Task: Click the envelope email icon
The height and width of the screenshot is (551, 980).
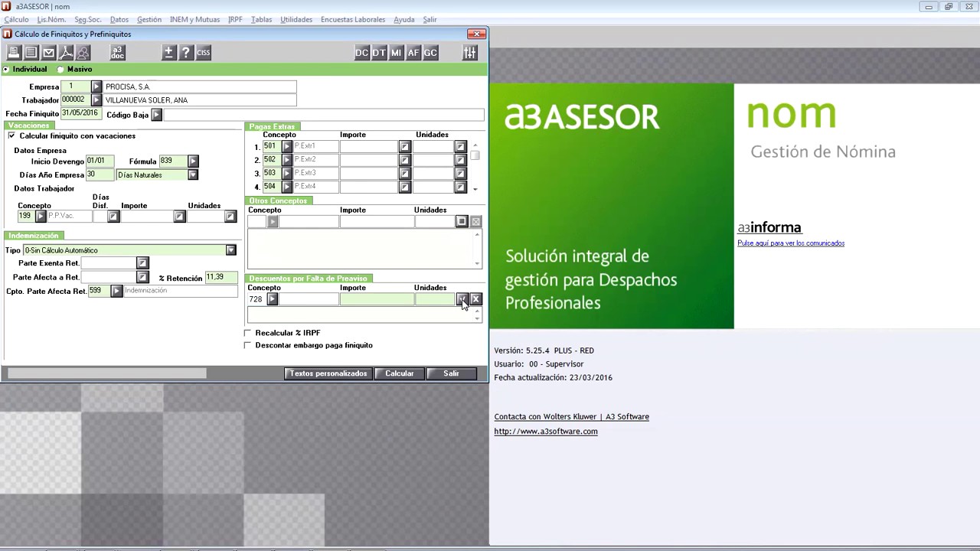Action: pos(48,53)
